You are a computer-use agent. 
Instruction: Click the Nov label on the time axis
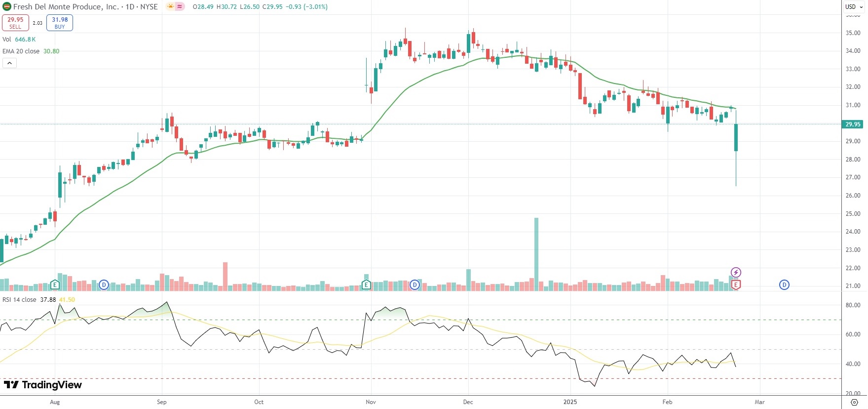[x=371, y=402]
